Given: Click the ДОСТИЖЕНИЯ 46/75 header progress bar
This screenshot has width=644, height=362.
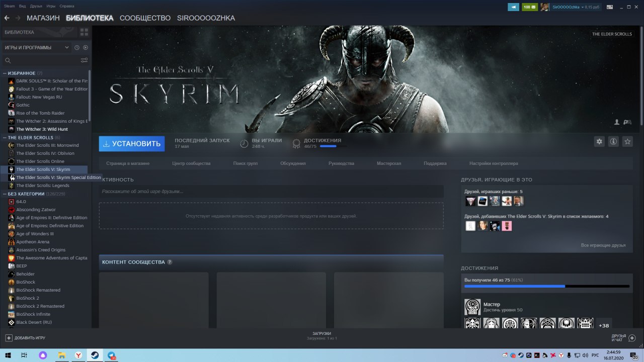Looking at the screenshot, I should tap(333, 146).
